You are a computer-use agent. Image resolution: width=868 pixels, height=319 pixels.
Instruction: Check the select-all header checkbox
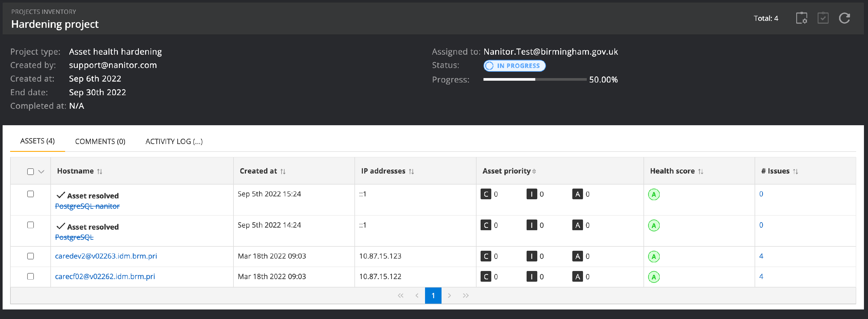[30, 172]
